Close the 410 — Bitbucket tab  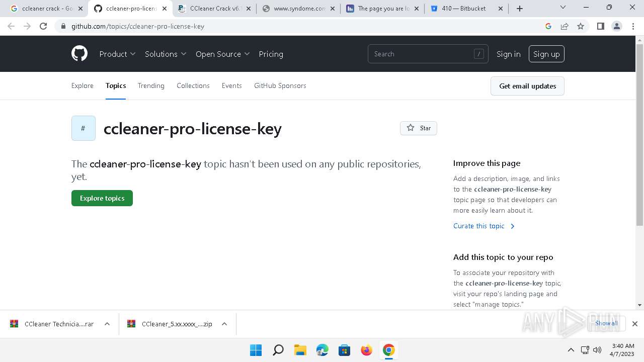(500, 9)
